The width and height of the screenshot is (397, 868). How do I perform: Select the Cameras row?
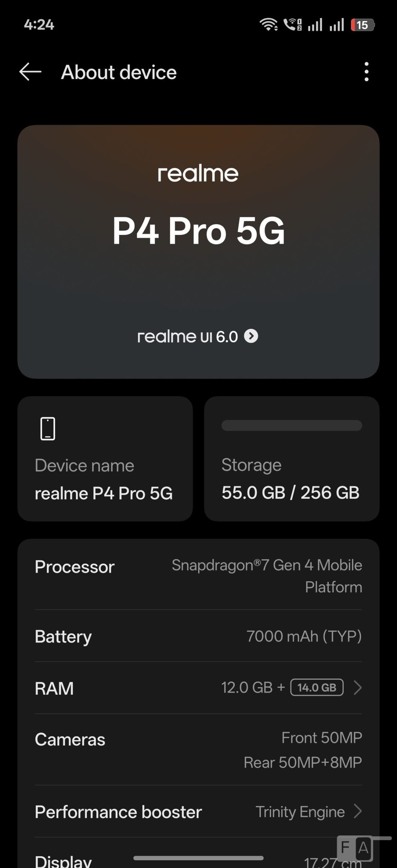tap(198, 750)
